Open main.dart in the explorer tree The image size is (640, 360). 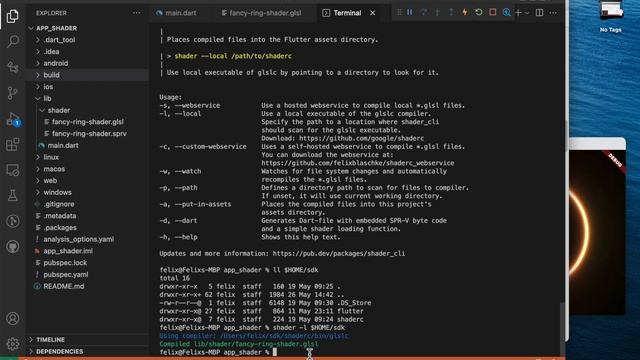click(x=63, y=145)
